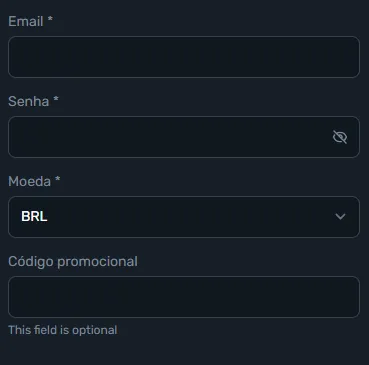Focus the Email input field

click(184, 57)
